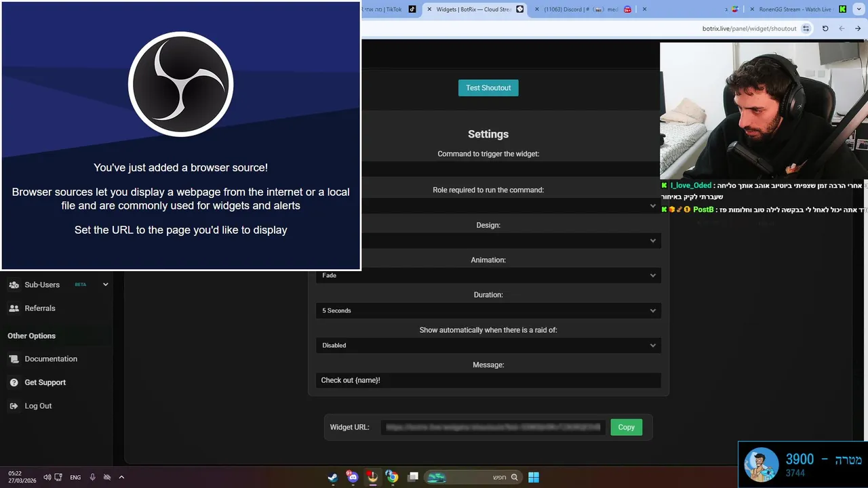
Task: Click the Get Support question mark icon
Action: [x=14, y=382]
